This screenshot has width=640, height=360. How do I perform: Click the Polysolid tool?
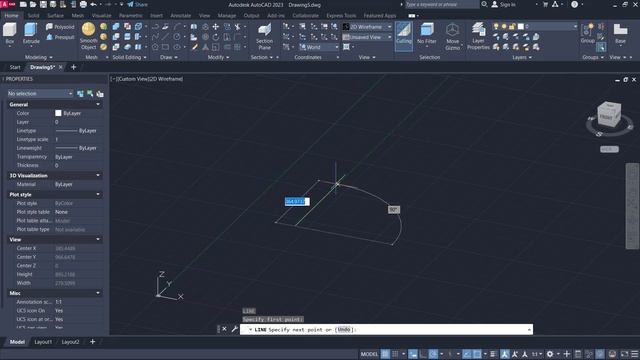[60, 27]
